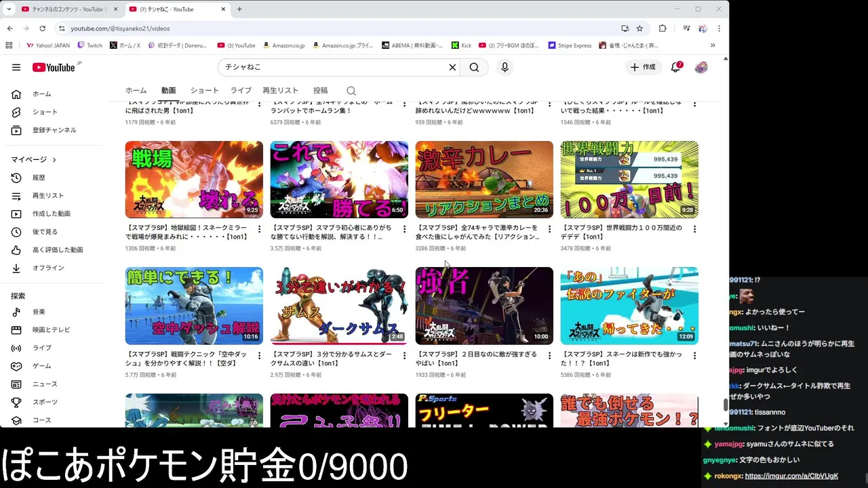Viewport: 868px width, 488px height.
Task: Open the account avatar menu
Action: pyautogui.click(x=701, y=67)
